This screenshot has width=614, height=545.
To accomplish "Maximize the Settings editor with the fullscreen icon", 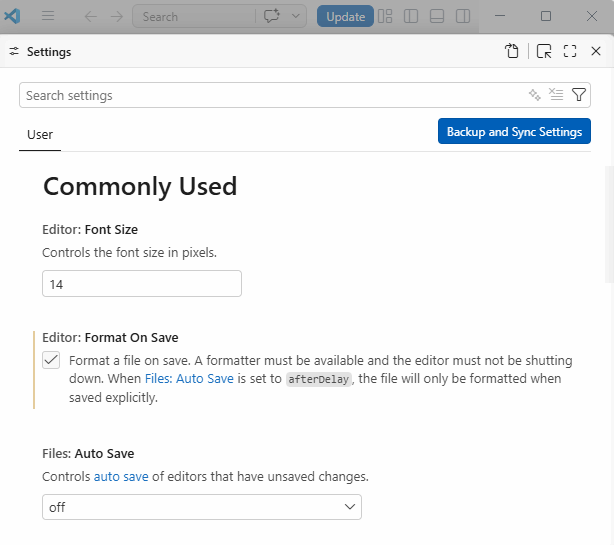I will (x=570, y=51).
